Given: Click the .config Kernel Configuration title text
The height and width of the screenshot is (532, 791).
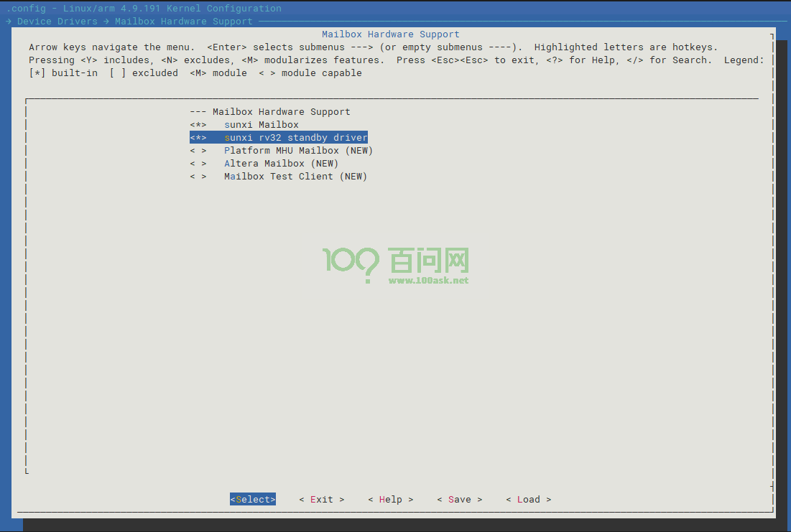Looking at the screenshot, I should [144, 9].
